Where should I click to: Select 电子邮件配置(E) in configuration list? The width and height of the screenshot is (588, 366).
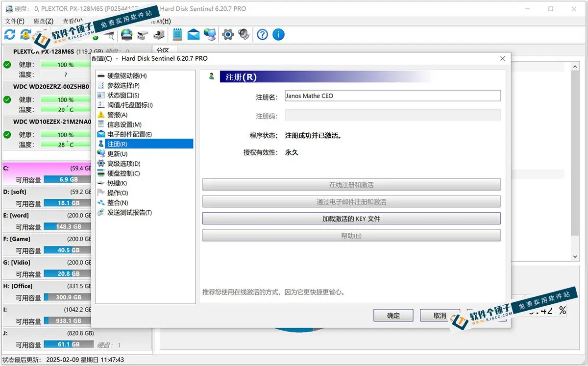tap(129, 134)
